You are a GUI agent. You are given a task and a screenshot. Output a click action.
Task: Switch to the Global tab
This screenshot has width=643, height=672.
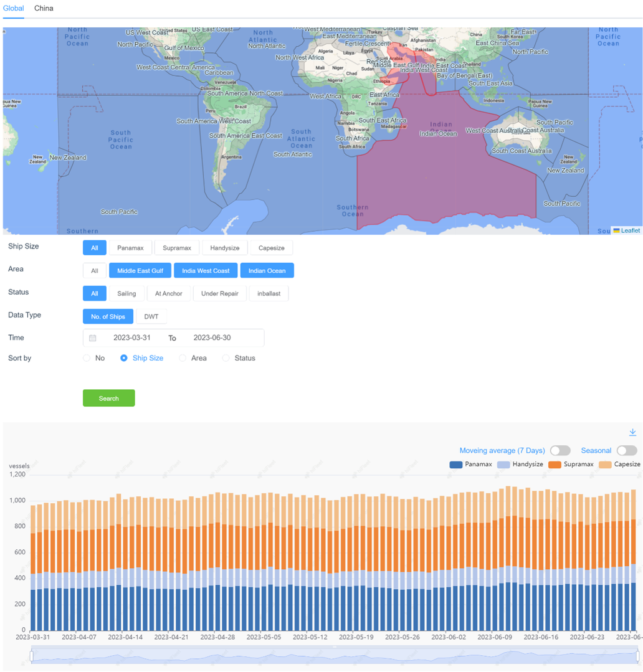pyautogui.click(x=13, y=8)
